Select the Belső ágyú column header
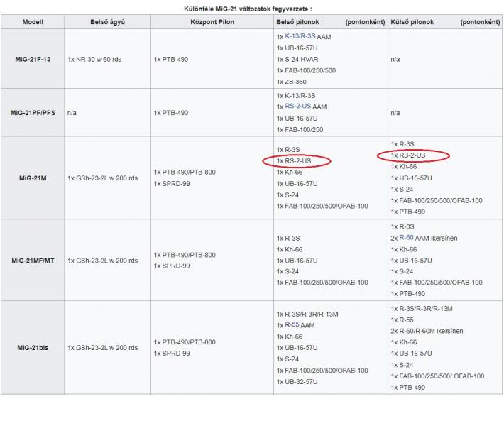The height and width of the screenshot is (426, 504). pyautogui.click(x=108, y=22)
